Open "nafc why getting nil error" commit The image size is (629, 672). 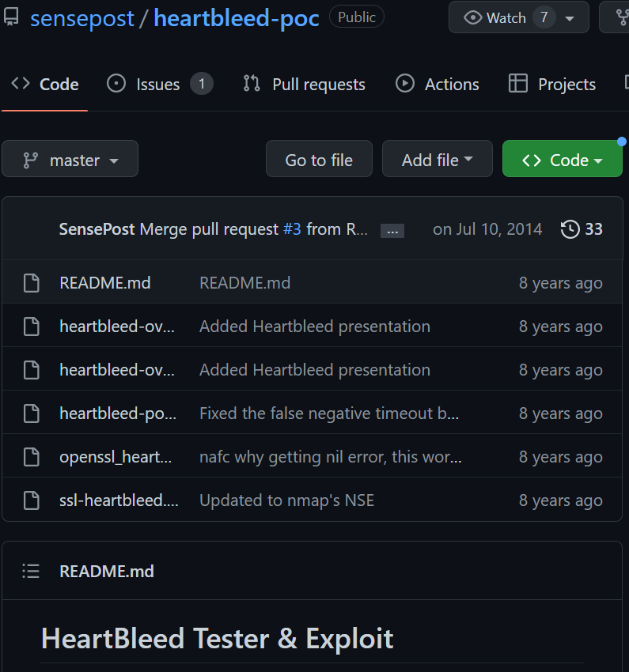[x=331, y=457]
